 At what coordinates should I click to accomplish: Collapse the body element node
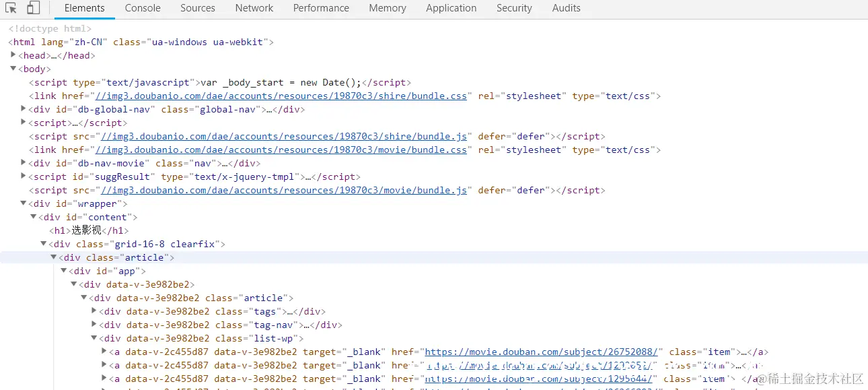pyautogui.click(x=13, y=69)
